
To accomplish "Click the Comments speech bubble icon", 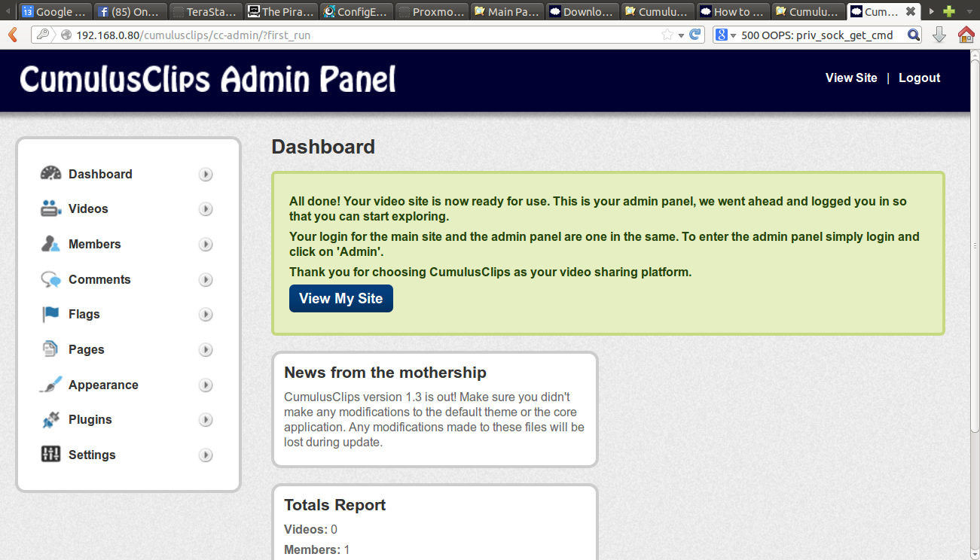I will [50, 279].
